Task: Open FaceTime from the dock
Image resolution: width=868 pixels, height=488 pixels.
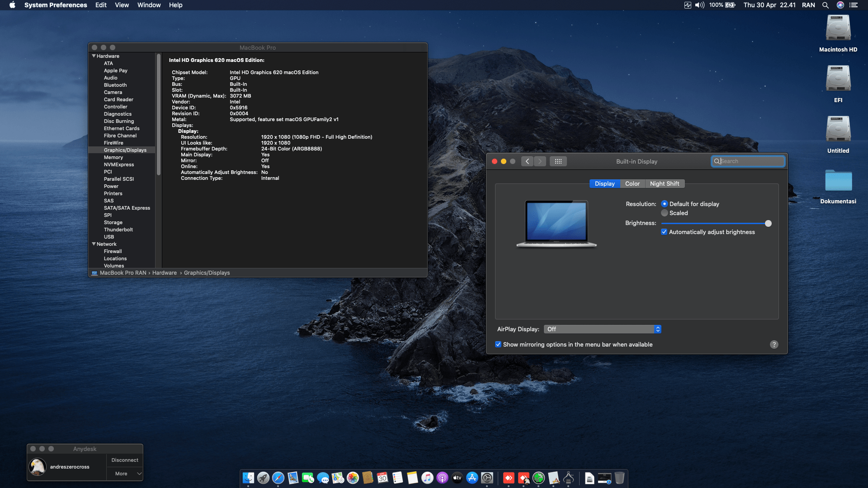Action: tap(308, 478)
